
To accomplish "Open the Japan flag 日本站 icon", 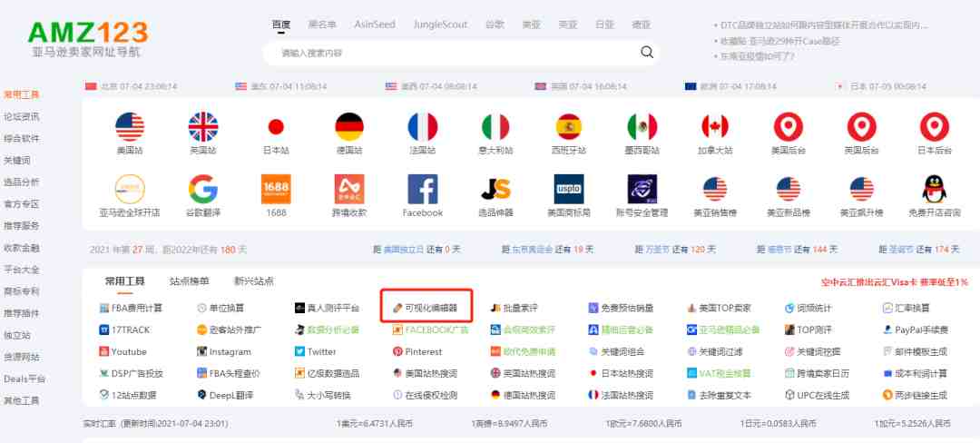I will point(276,127).
